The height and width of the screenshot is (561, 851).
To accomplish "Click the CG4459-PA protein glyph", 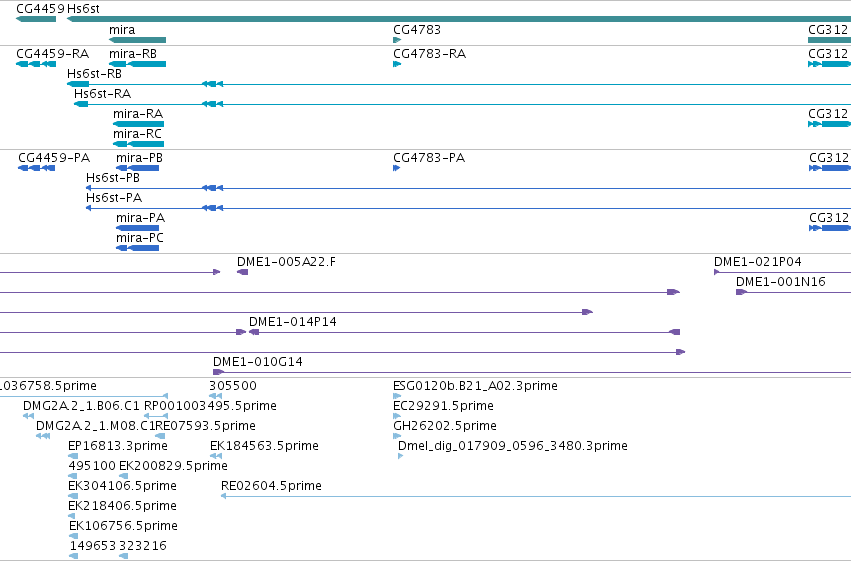I will click(36, 168).
